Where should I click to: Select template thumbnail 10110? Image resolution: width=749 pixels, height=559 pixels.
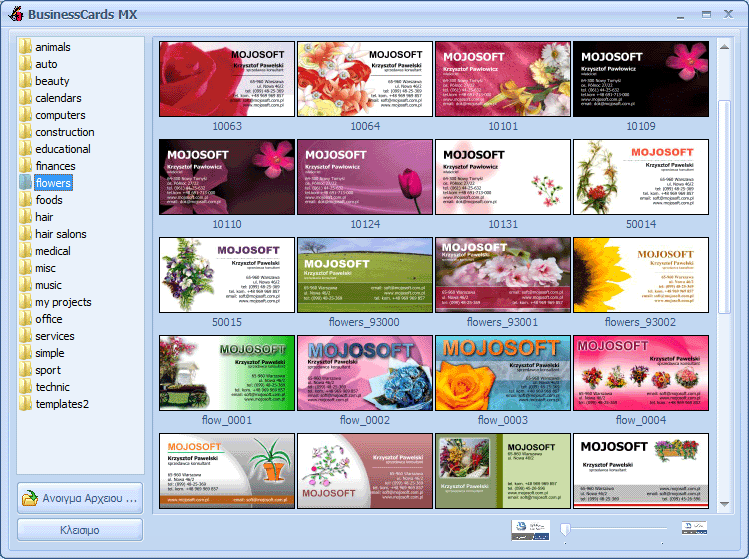tap(227, 177)
